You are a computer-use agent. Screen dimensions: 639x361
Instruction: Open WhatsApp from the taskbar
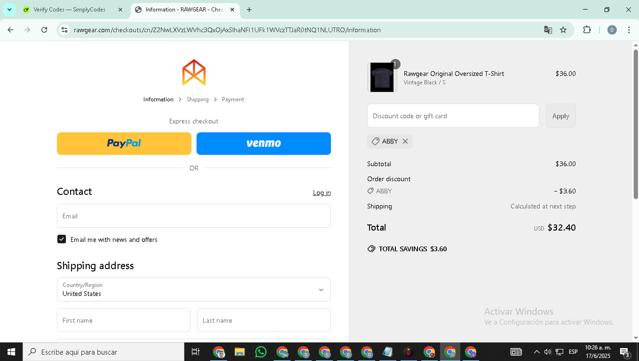(x=261, y=352)
